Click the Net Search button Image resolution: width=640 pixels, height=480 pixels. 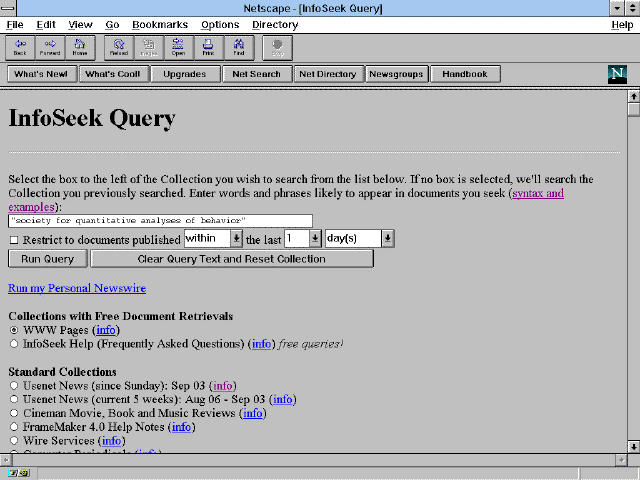pyautogui.click(x=257, y=74)
